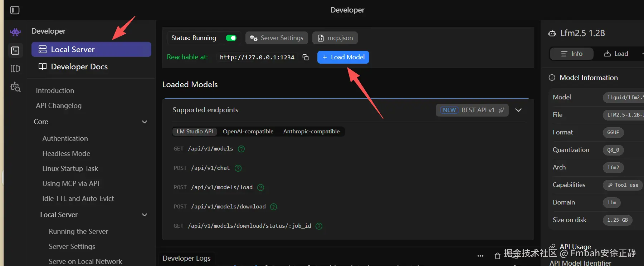Open the API Changelog docs page
644x266 pixels.
point(59,105)
